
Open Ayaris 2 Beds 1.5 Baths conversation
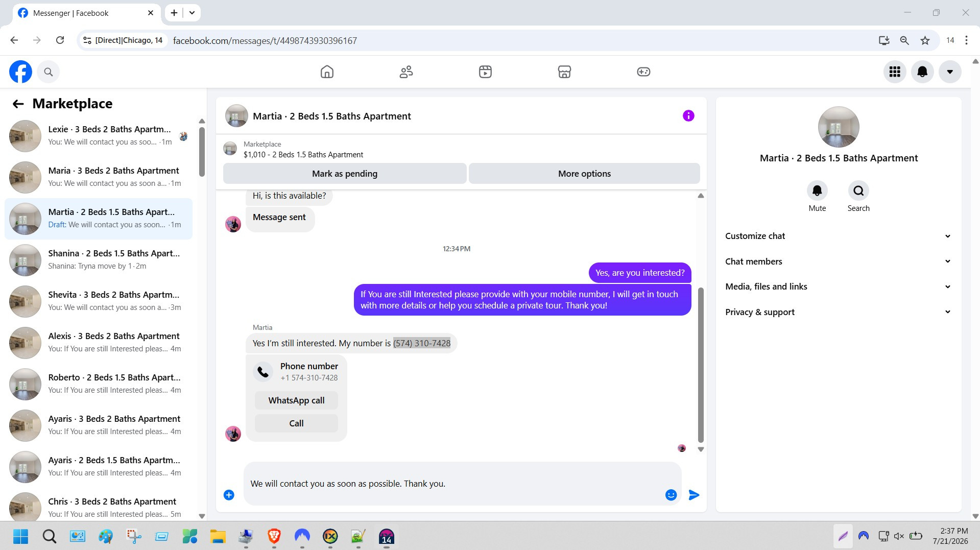click(99, 467)
